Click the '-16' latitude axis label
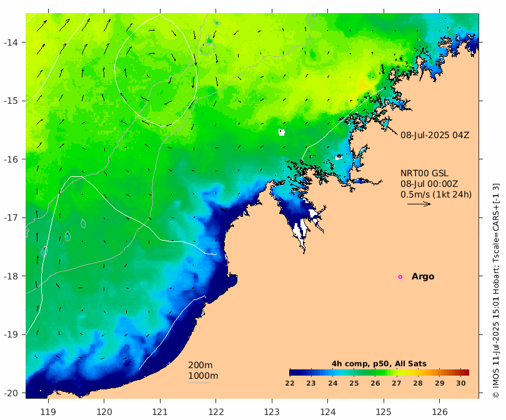This screenshot has height=420, width=506. [x=11, y=159]
